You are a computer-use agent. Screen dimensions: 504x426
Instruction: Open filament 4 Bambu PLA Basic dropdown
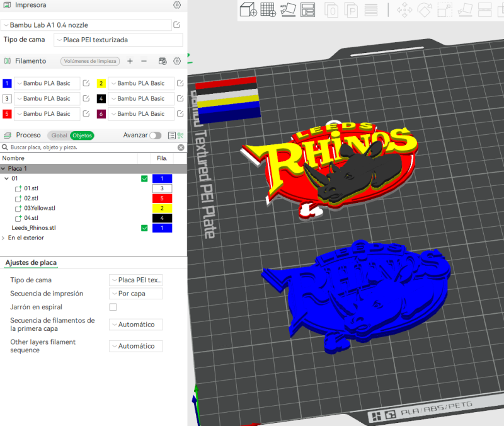[141, 99]
